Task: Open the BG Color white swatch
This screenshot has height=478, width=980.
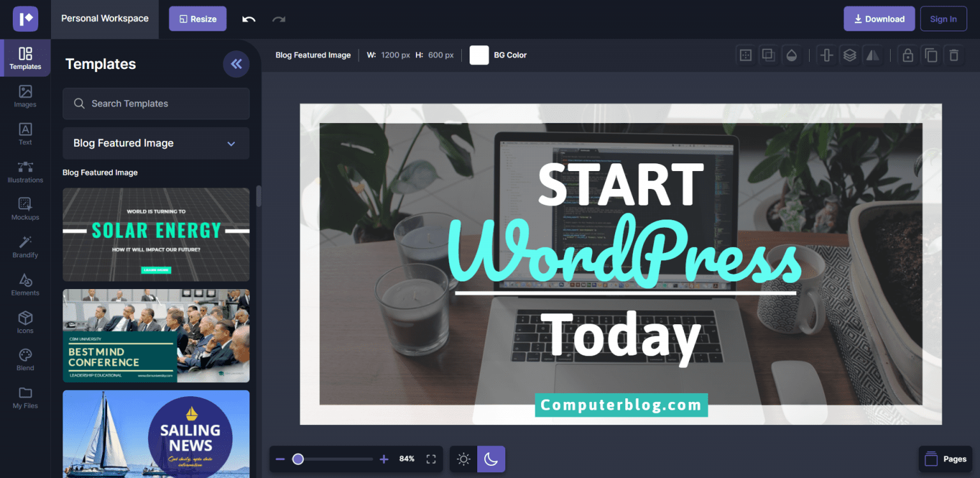Action: coord(479,55)
